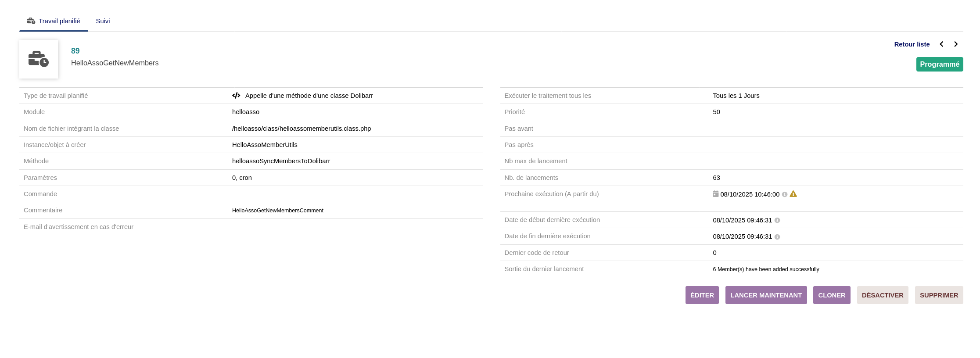Screen dimensions: 980x358
Task: Disable the job with DÉSACTIVER button
Action: [x=882, y=295]
